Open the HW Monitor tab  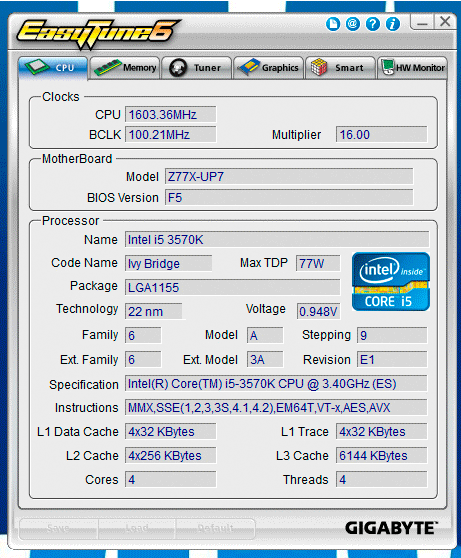(412, 68)
